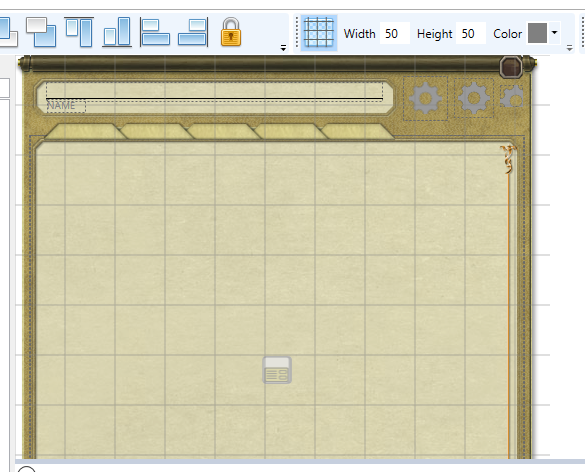Align selected controls to right edges
Viewport: 585px width, 472px height.
click(x=193, y=32)
